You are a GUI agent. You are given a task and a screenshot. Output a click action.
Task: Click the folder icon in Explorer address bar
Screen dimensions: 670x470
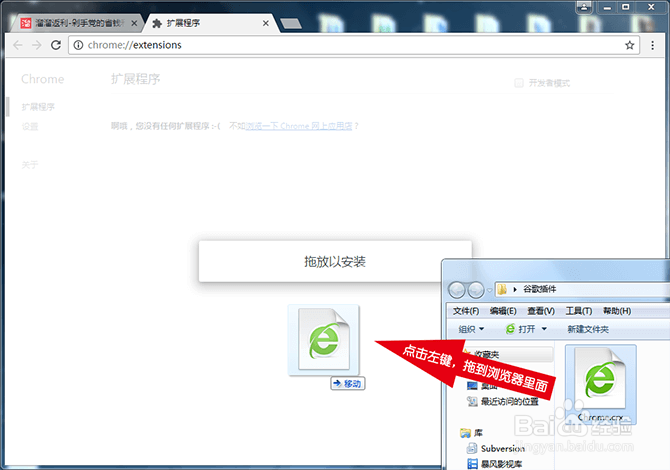coord(502,289)
